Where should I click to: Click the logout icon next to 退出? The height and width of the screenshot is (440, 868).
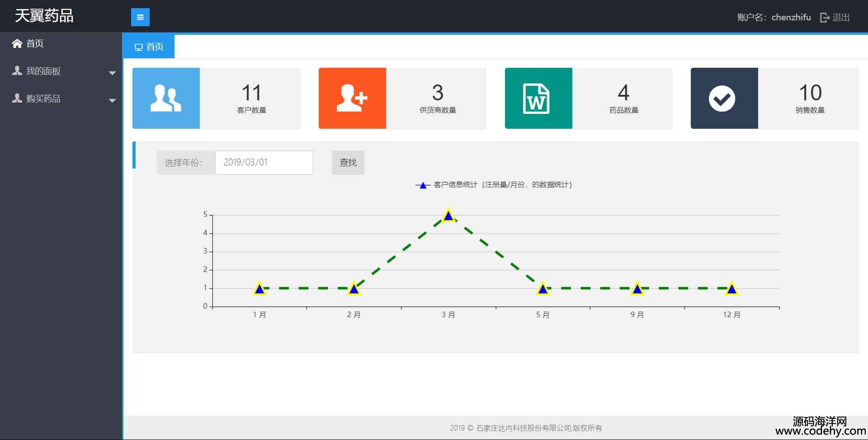coord(825,18)
